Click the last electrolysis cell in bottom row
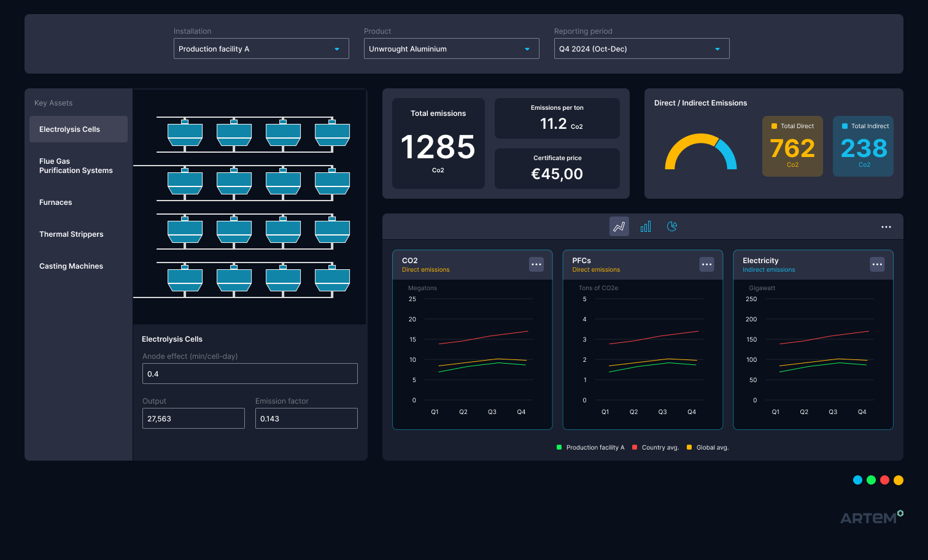 pyautogui.click(x=332, y=279)
